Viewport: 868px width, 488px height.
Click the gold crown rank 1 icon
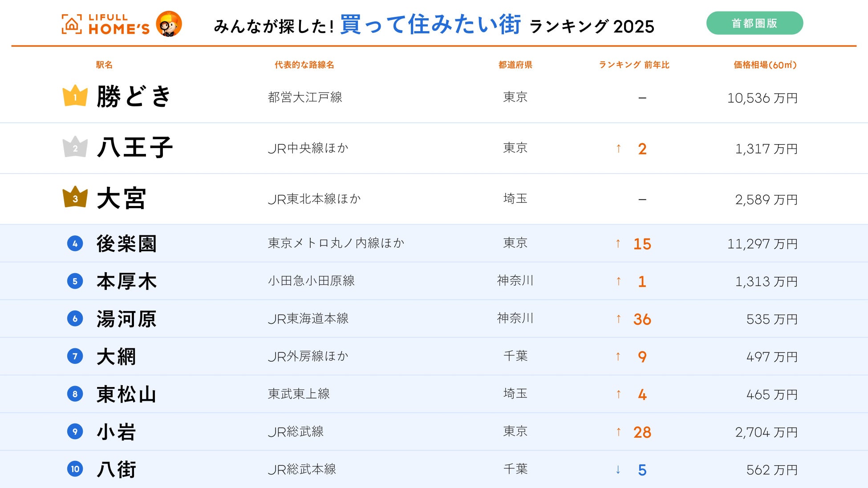tap(75, 96)
